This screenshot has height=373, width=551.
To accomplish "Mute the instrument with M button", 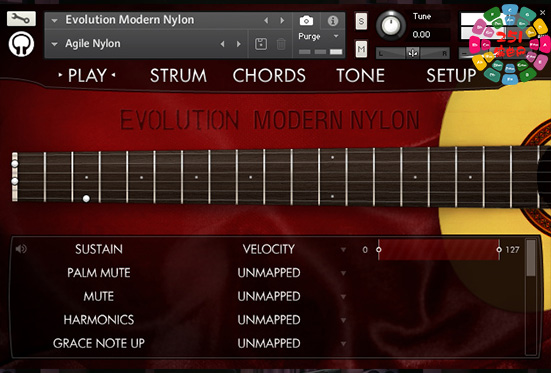I will (x=361, y=49).
